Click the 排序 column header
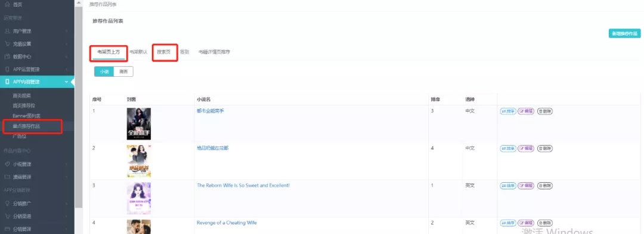644x234 pixels. [435, 99]
